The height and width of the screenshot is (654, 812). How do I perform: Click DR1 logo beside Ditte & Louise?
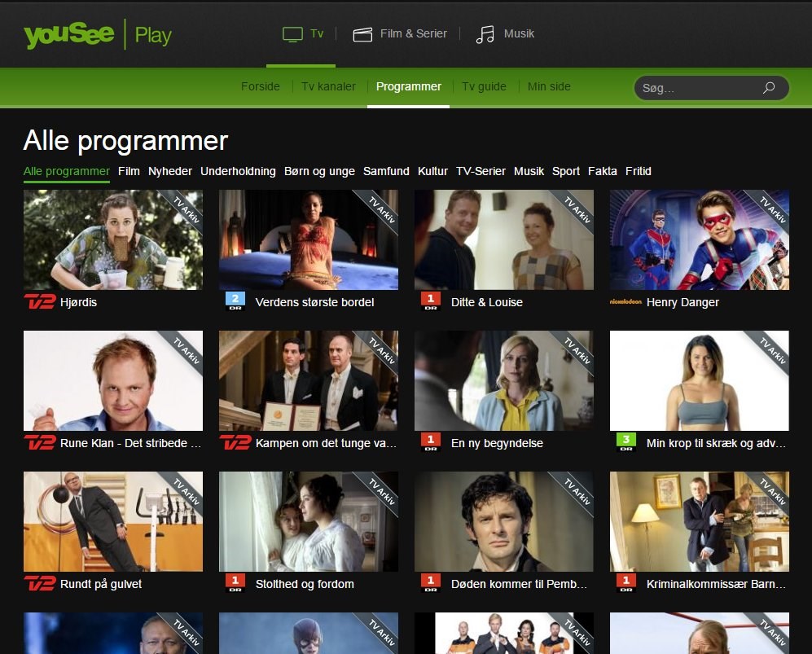point(430,301)
